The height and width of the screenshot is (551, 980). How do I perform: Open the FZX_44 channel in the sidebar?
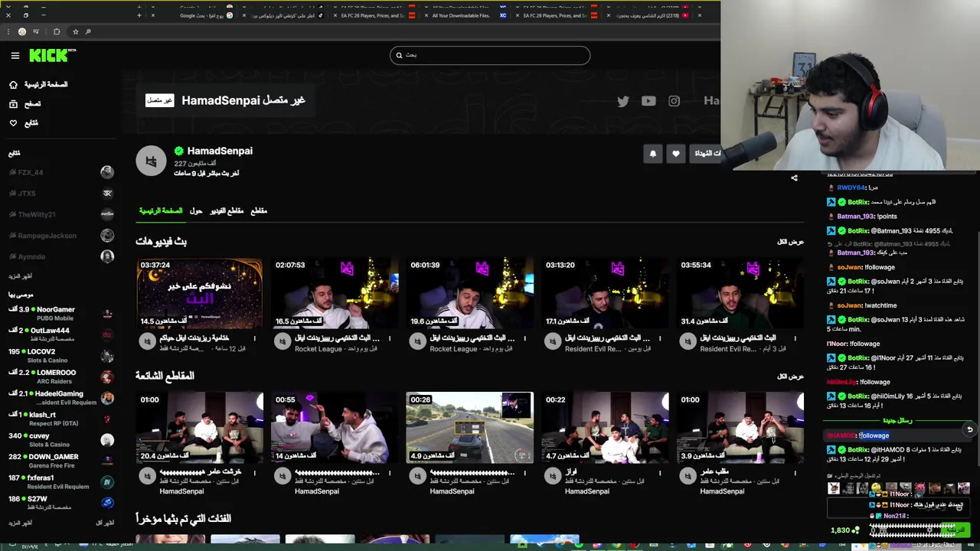click(x=61, y=172)
